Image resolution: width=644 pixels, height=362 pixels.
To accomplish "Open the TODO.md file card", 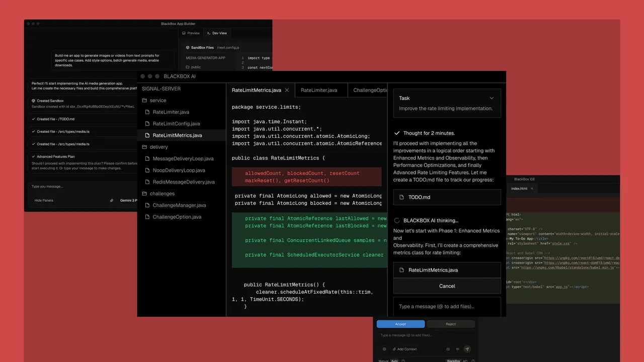I will tap(447, 197).
